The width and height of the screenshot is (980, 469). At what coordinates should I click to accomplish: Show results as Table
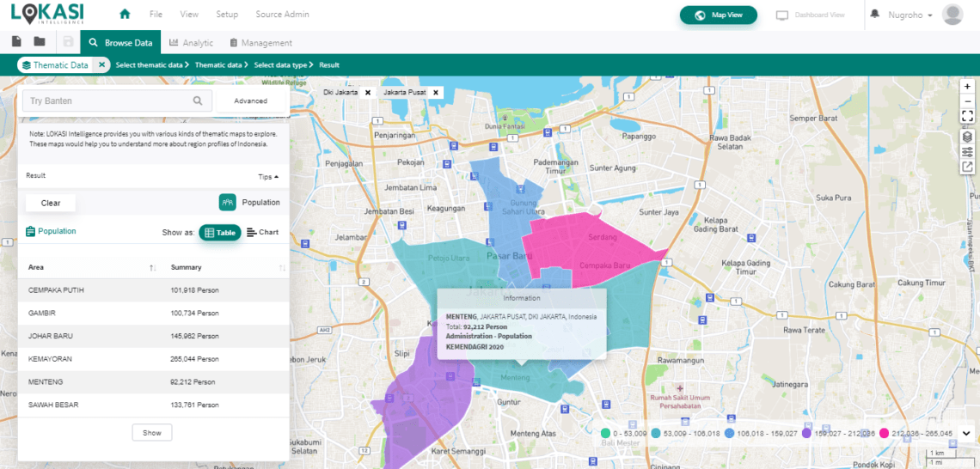[x=220, y=232]
